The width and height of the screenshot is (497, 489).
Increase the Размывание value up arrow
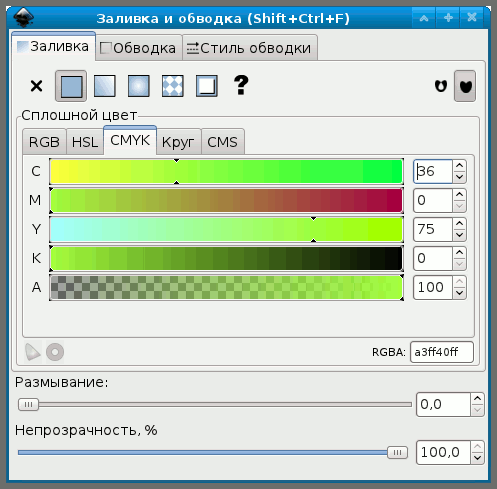click(477, 398)
